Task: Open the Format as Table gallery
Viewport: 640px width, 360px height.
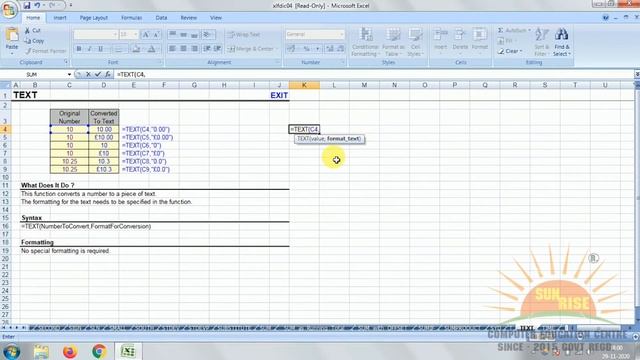Action: (393, 42)
